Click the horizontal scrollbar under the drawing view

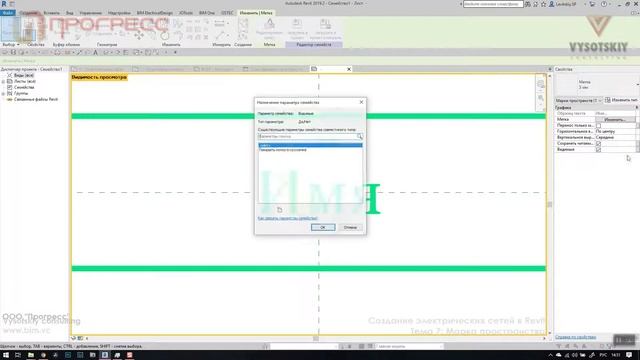tap(316, 338)
